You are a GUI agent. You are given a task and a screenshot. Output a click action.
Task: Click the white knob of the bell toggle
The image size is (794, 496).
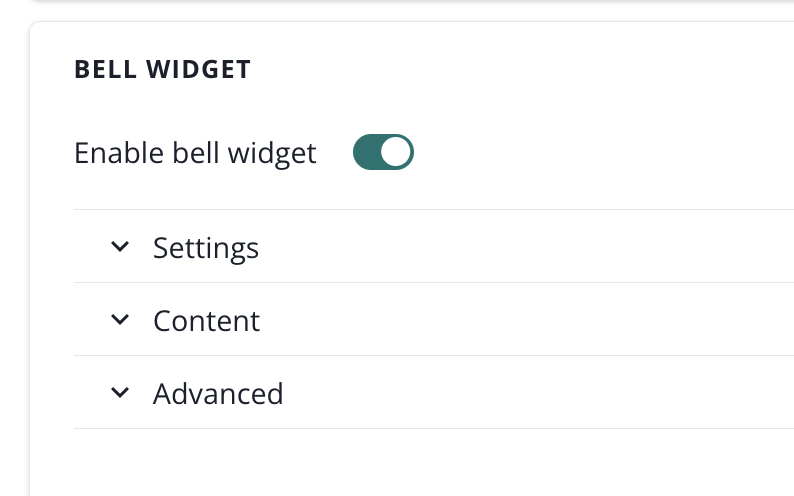tap(396, 153)
